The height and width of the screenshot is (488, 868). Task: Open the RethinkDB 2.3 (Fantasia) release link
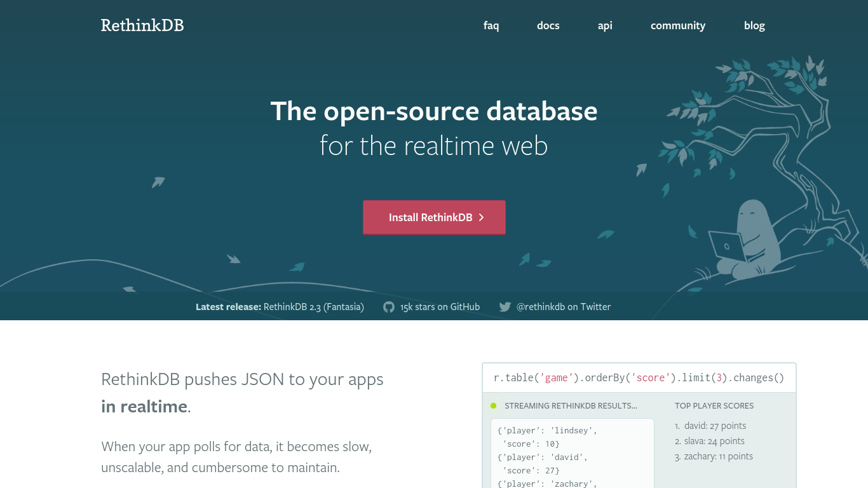pos(313,306)
